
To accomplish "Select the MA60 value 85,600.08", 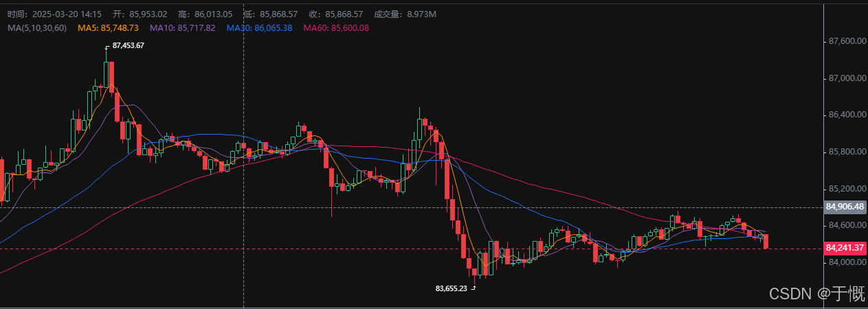I will pos(350,27).
